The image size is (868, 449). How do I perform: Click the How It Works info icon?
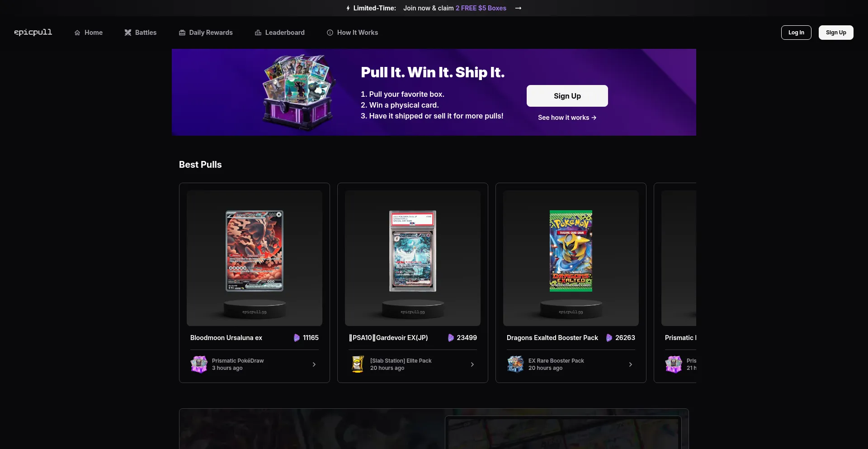(x=330, y=33)
